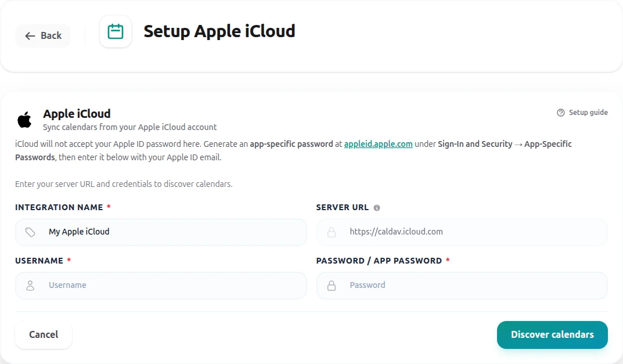Image resolution: width=623 pixels, height=364 pixels.
Task: Click the USERNAME label
Action: [39, 261]
